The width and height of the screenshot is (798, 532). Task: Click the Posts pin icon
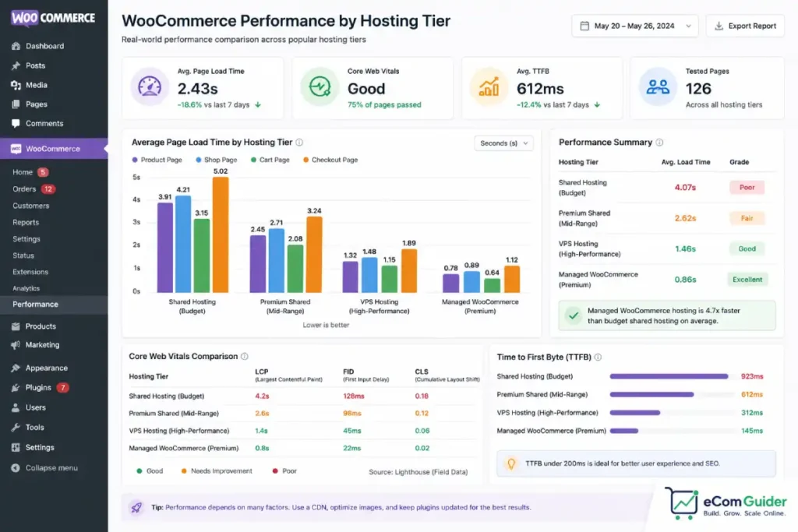tap(16, 65)
